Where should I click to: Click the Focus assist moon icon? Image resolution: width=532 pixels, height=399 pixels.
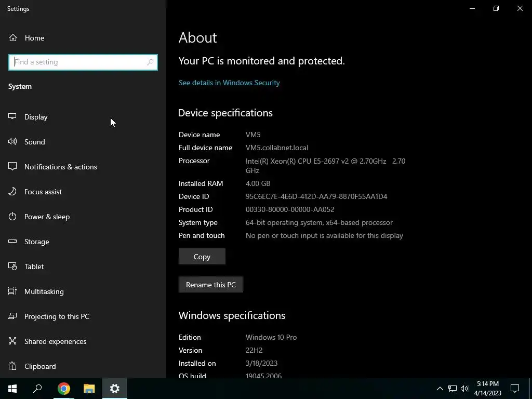pos(12,191)
